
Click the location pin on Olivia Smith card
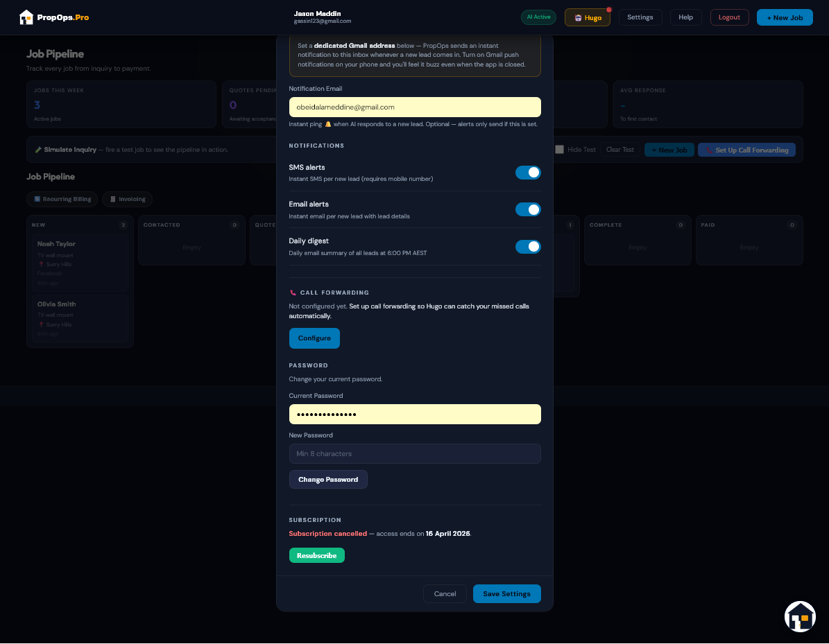point(41,325)
